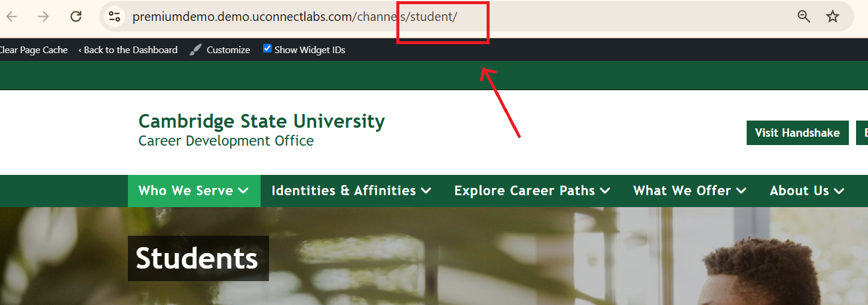Image resolution: width=868 pixels, height=305 pixels.
Task: Go back to the Dashboard link
Action: tap(128, 50)
